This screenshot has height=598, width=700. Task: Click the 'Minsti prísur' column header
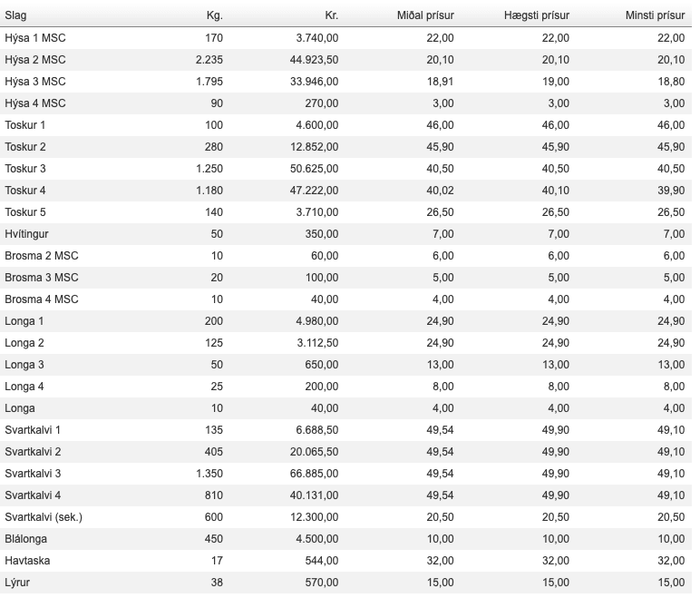click(655, 15)
